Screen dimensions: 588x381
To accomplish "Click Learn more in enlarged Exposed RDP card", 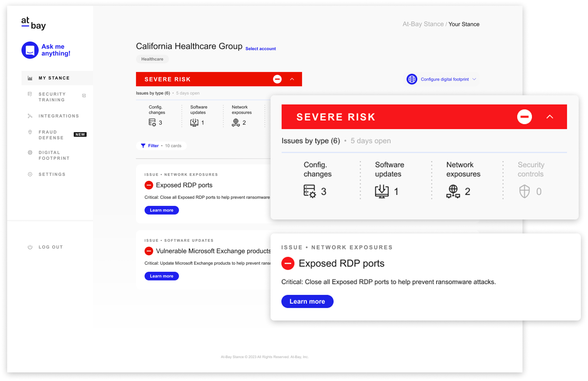I will (307, 302).
